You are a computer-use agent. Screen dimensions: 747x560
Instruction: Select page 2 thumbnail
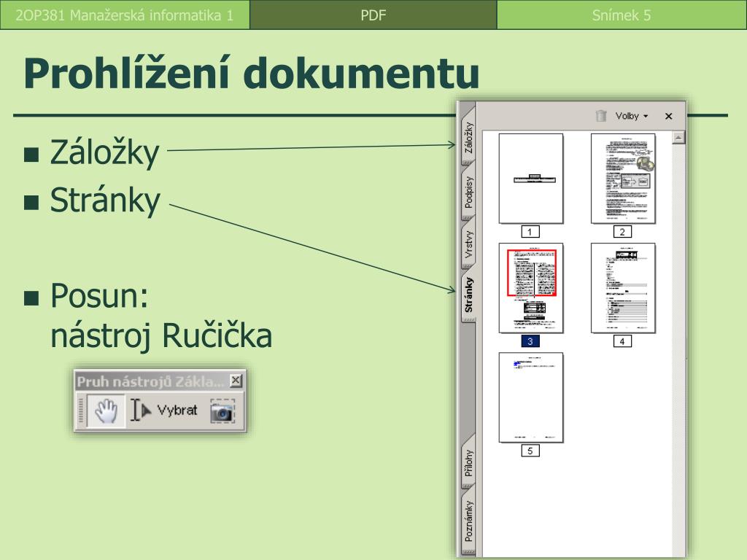[623, 179]
